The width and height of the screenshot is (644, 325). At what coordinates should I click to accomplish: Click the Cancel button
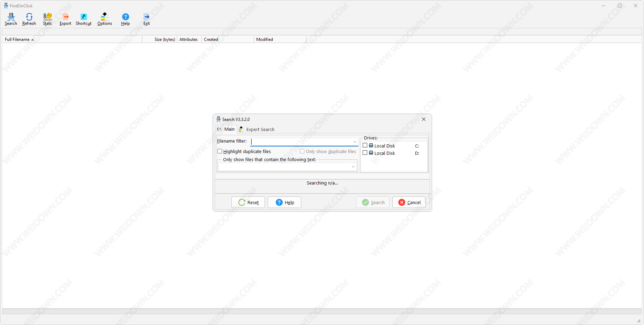point(409,202)
